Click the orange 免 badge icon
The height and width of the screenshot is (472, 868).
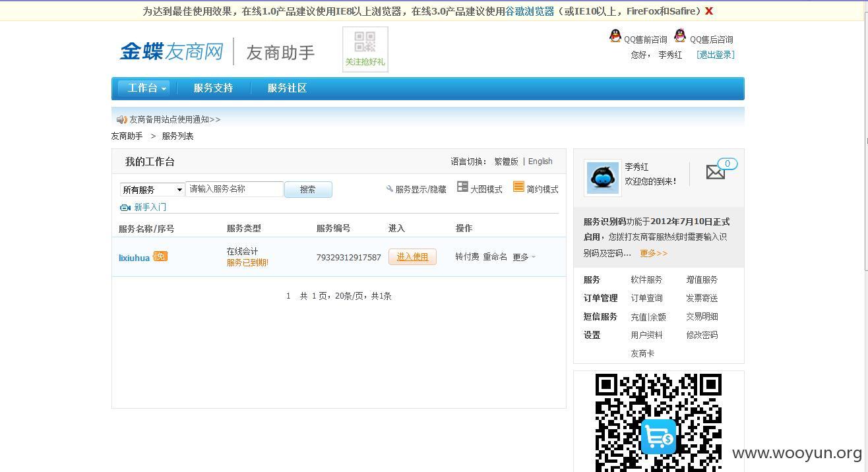pos(160,256)
